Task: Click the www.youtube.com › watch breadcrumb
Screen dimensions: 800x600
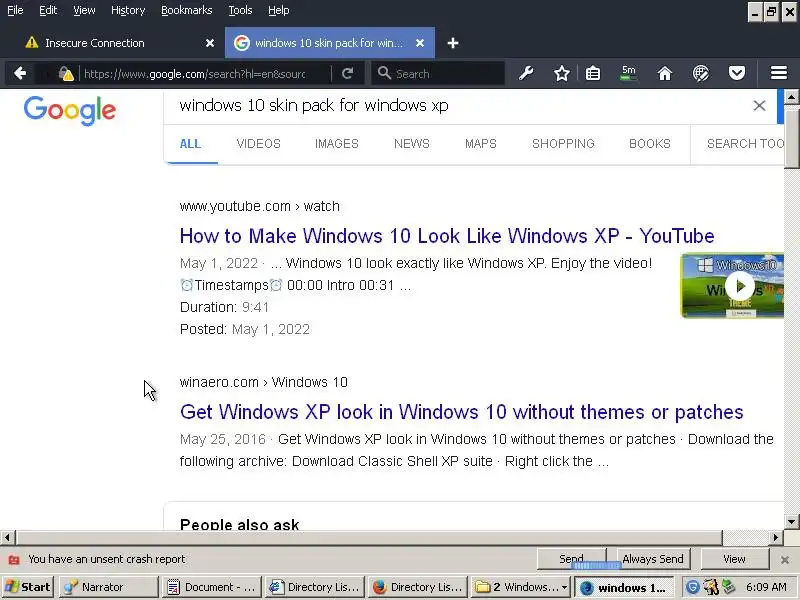Action: click(x=259, y=206)
